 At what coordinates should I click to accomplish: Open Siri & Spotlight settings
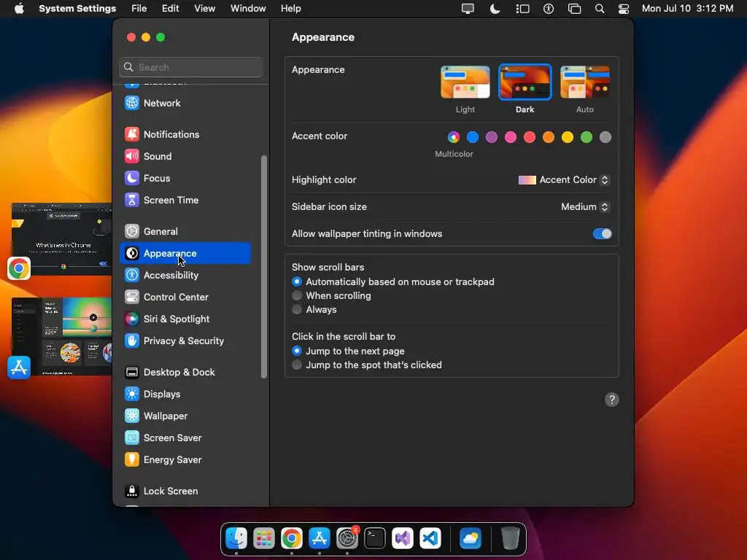[185, 319]
